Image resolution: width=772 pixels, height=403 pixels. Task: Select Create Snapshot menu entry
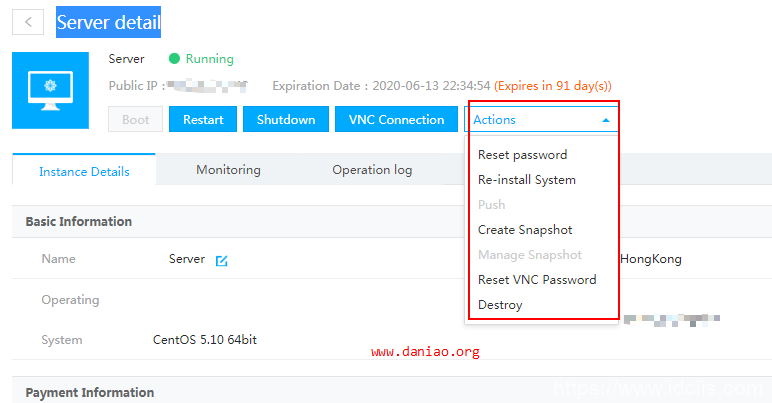coord(525,230)
